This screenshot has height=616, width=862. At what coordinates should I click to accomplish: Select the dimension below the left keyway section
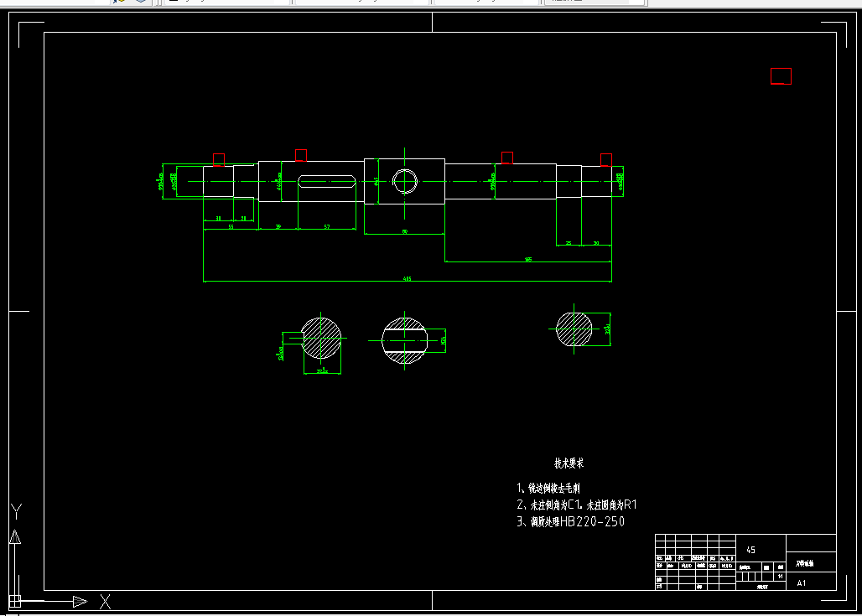[322, 371]
